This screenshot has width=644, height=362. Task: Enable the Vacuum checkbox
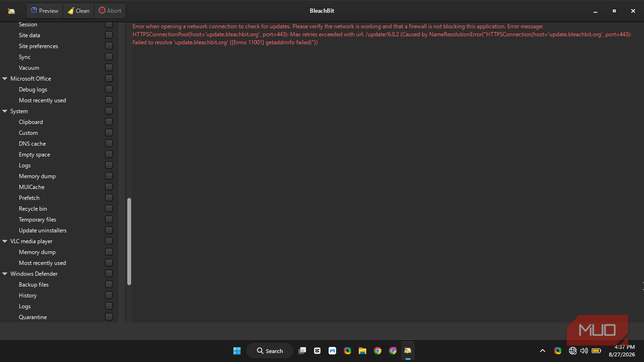(x=109, y=68)
